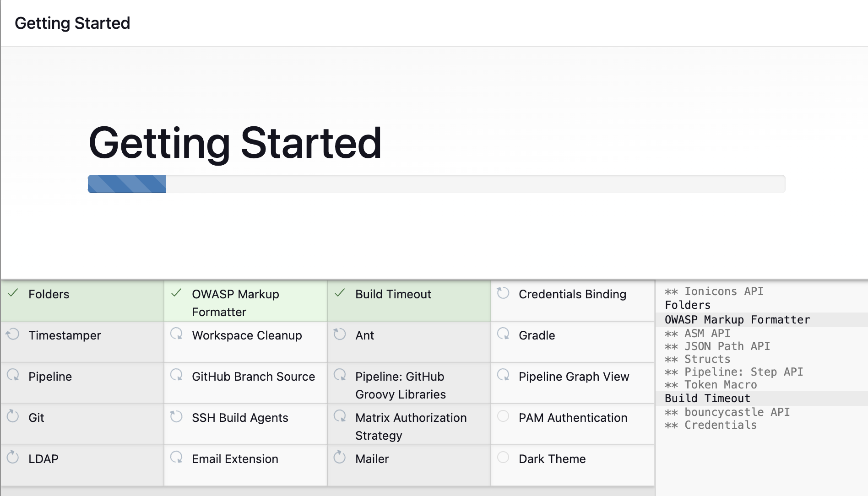The image size is (868, 496).
Task: Click the checkmark icon beside OWASP Markup Formatter
Action: pos(176,293)
